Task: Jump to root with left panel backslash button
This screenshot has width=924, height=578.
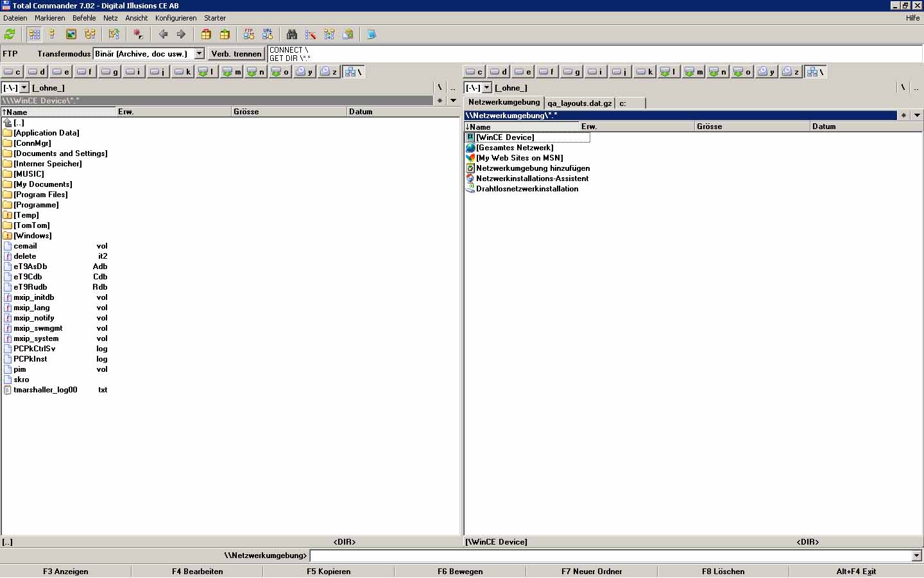Action: 440,87
